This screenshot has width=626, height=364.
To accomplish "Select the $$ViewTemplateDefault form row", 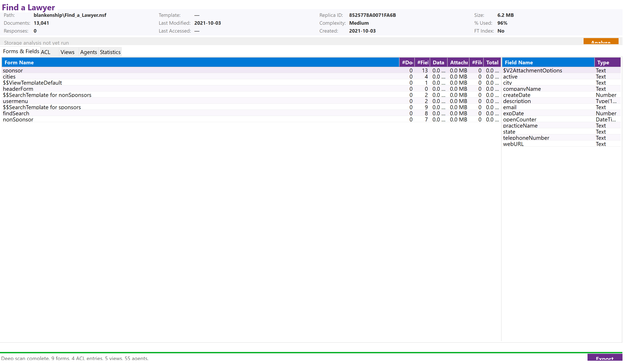I will (32, 82).
